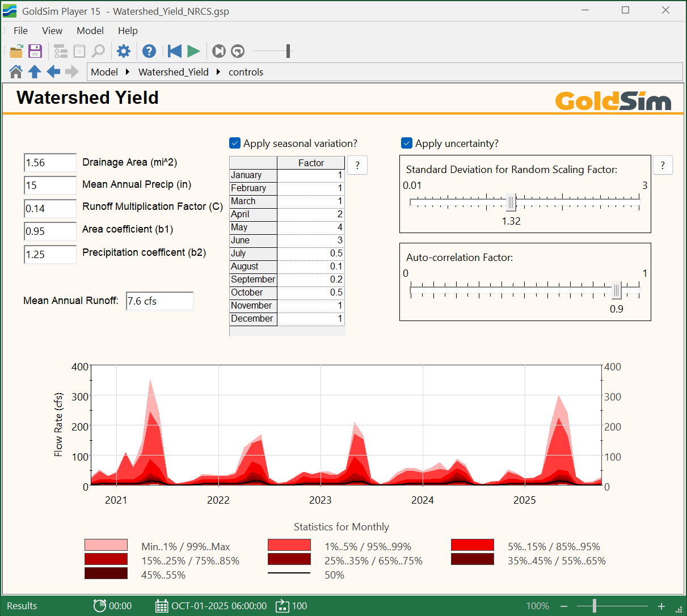Click the 100% zoom level text
Viewport: 687px width, 616px height.
pyautogui.click(x=538, y=606)
